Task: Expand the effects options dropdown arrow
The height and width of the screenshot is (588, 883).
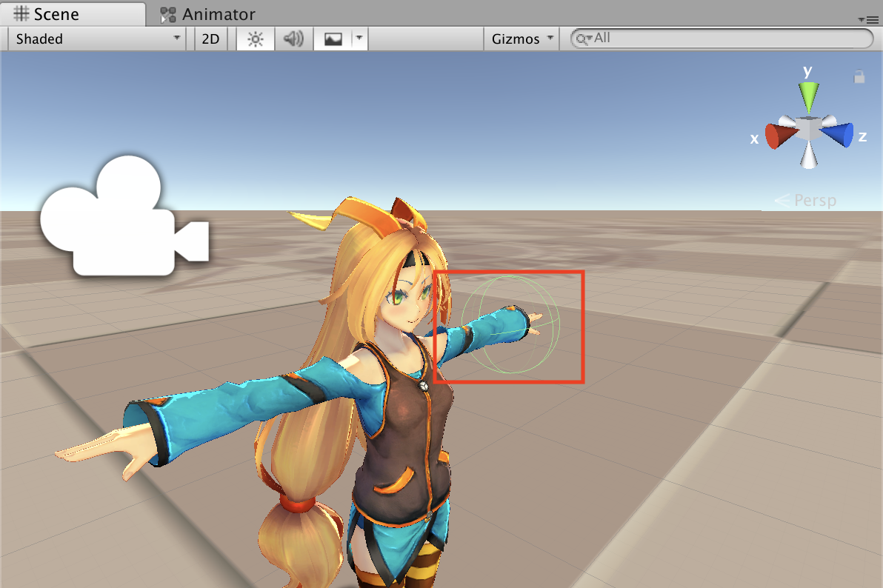Action: (x=359, y=39)
